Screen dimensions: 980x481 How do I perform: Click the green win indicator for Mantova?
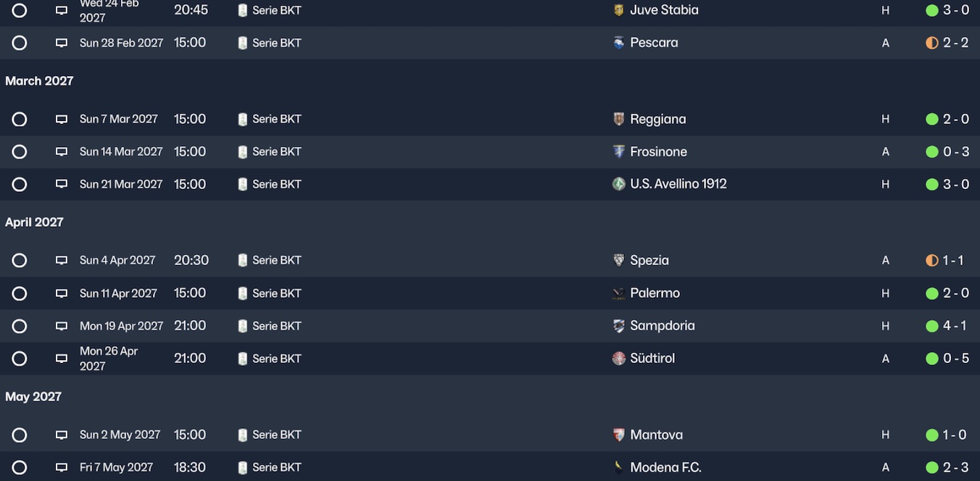(x=932, y=435)
